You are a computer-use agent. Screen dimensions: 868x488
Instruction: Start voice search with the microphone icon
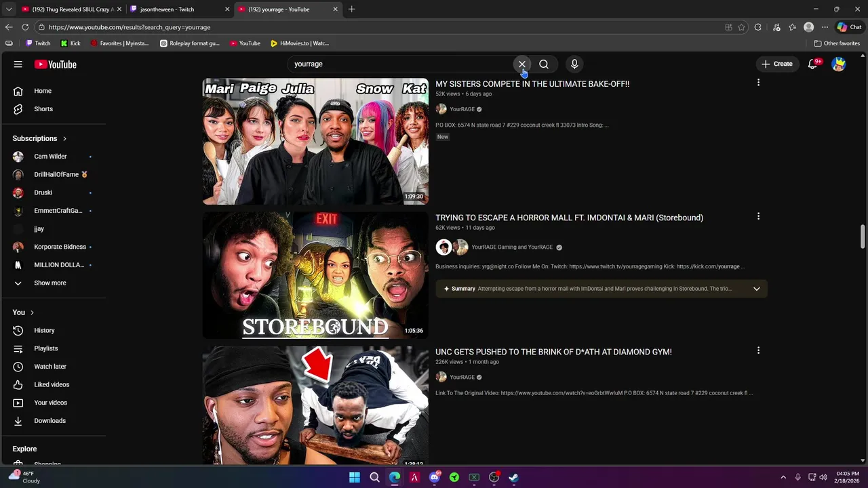coord(574,64)
